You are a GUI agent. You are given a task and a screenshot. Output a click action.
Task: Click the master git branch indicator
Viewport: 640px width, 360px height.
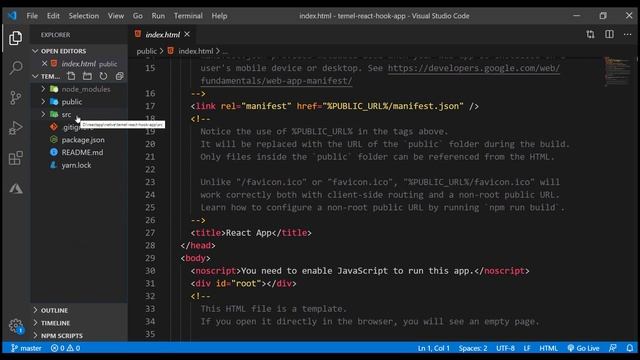[26, 348]
